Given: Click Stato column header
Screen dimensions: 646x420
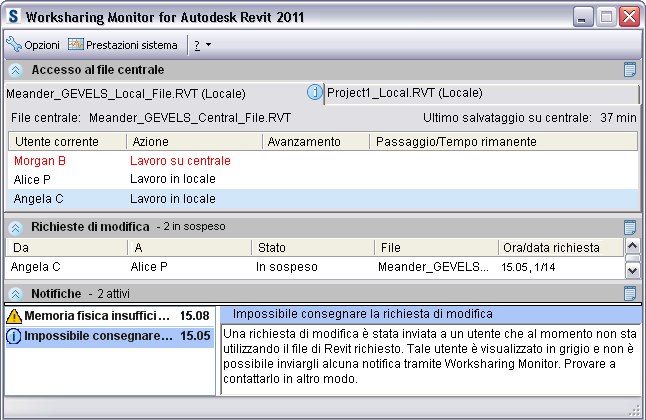Looking at the screenshot, I should coord(313,248).
